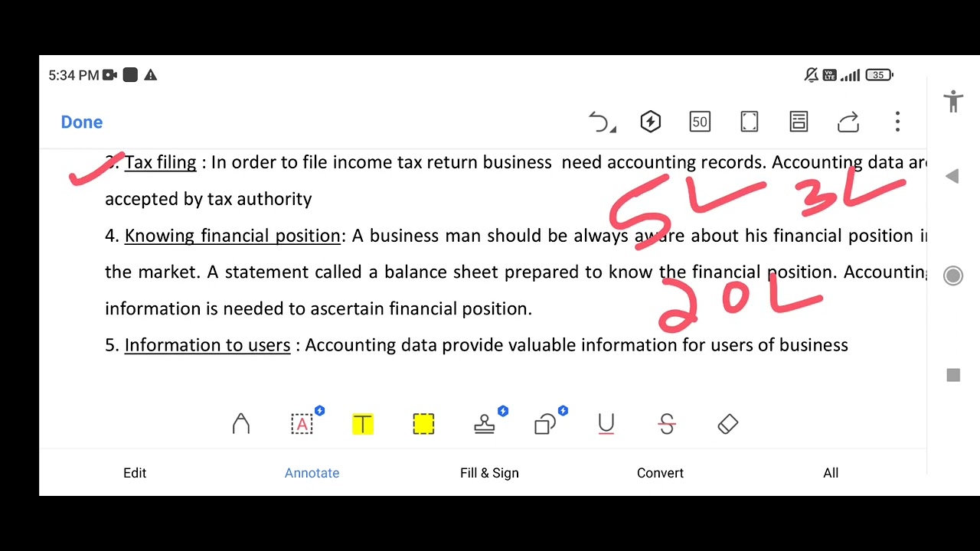
Task: Select the yellow text highlight tool
Action: [363, 424]
